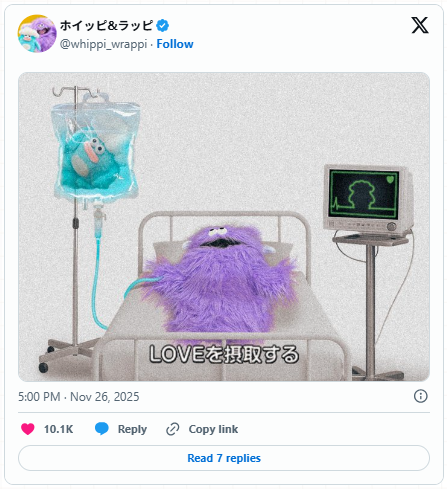Open the tweet info icon
The width and height of the screenshot is (447, 489).
coord(420,396)
